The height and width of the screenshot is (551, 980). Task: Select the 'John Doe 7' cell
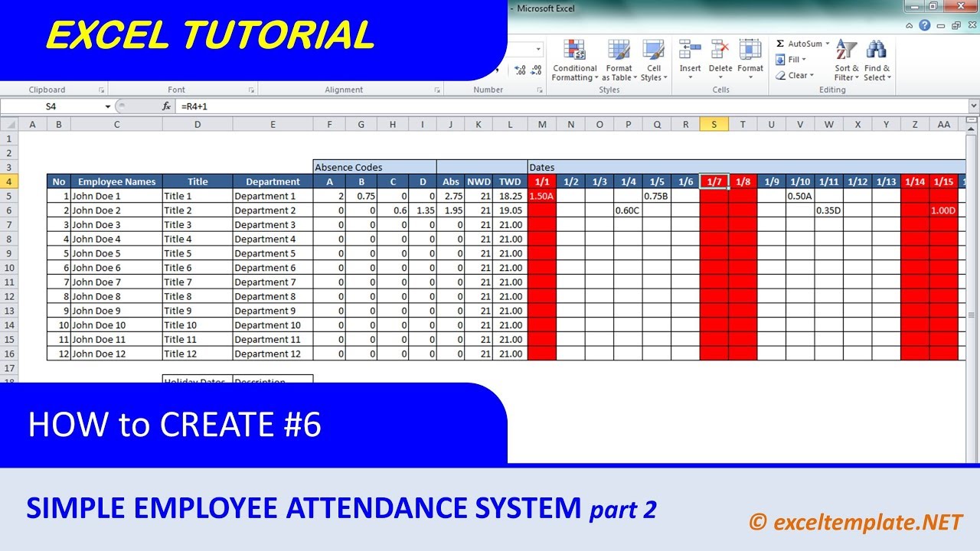pos(116,282)
